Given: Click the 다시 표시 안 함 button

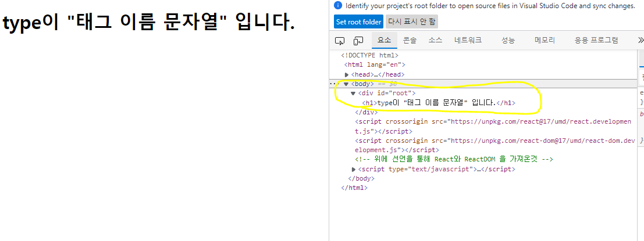Looking at the screenshot, I should (x=411, y=21).
